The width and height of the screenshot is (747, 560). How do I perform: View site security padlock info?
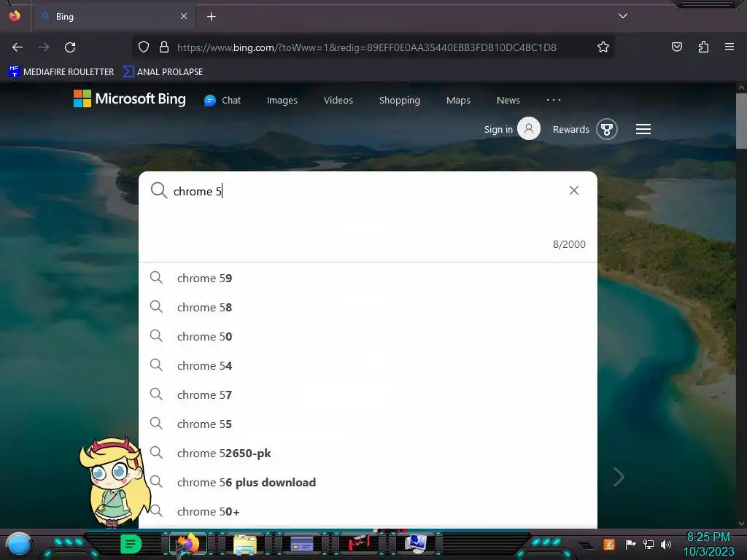[x=164, y=47]
